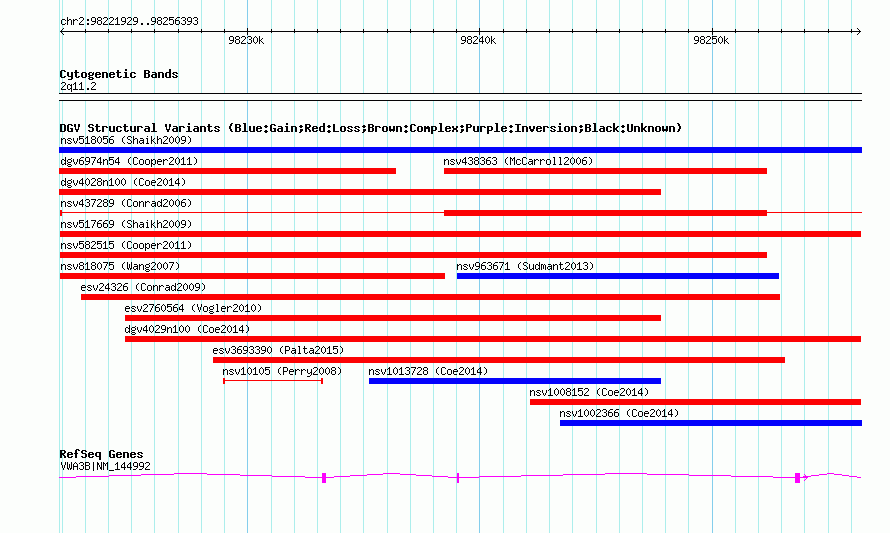Select the DGV Structural Variants track title
The width and height of the screenshot is (890, 533).
tap(371, 128)
